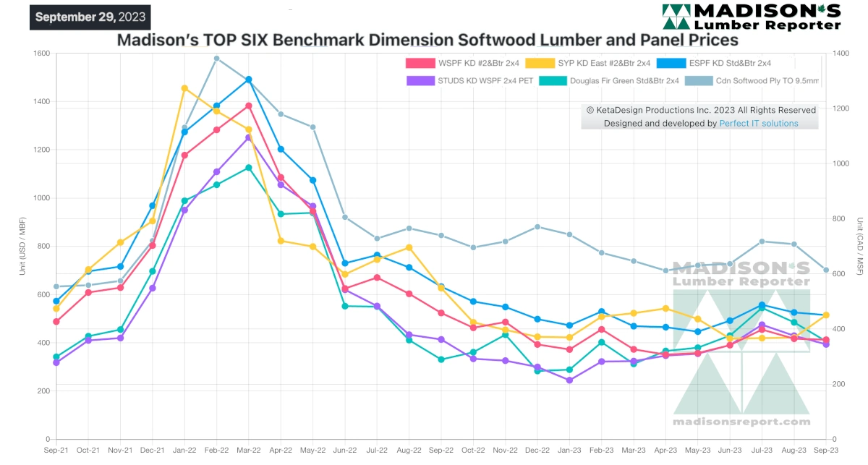Select the Feb-22 plywood peak data point

[217, 59]
